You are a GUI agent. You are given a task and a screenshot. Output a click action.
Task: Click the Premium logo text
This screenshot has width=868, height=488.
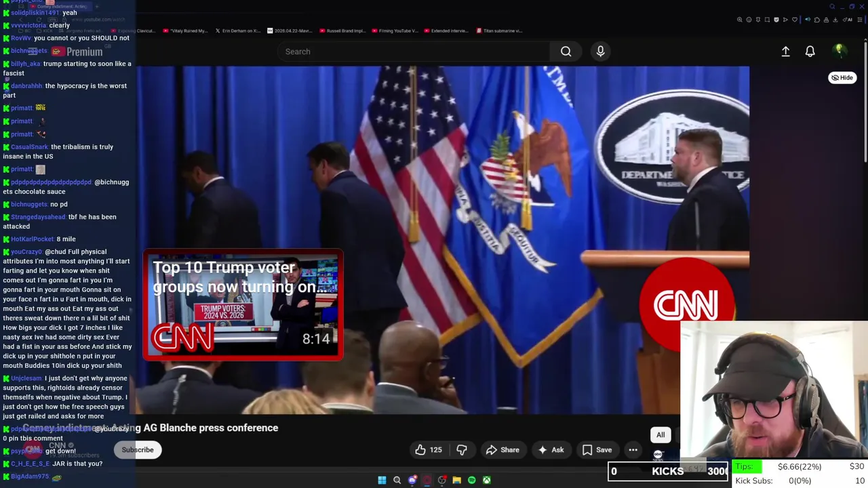[85, 52]
